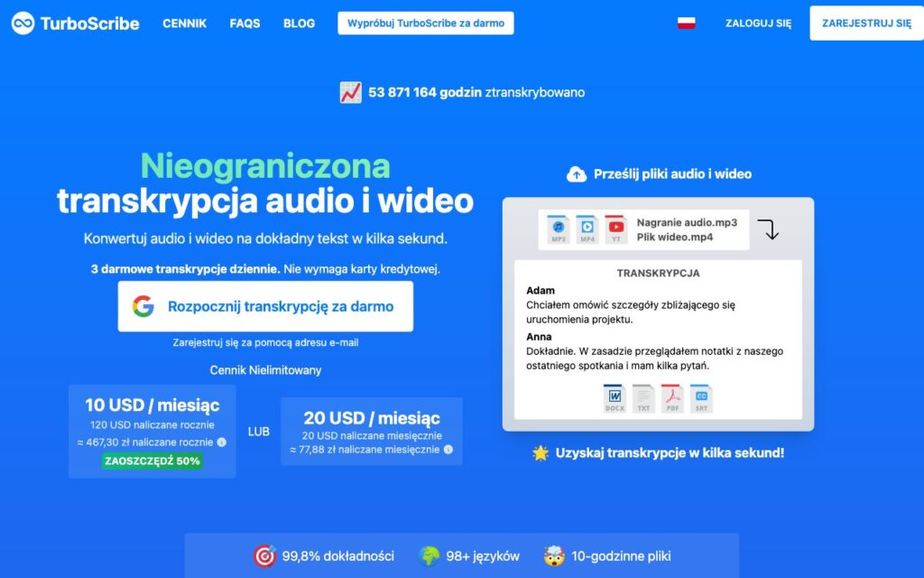924x578 pixels.
Task: Click the star icon by Uzyskaj transkrypcje
Action: coord(540,453)
